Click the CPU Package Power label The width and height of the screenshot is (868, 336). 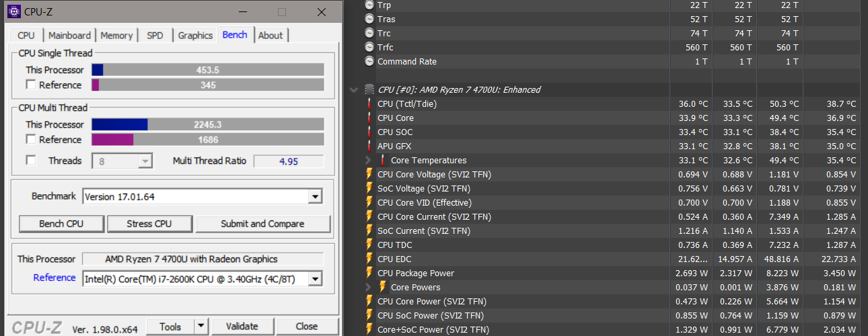point(416,273)
